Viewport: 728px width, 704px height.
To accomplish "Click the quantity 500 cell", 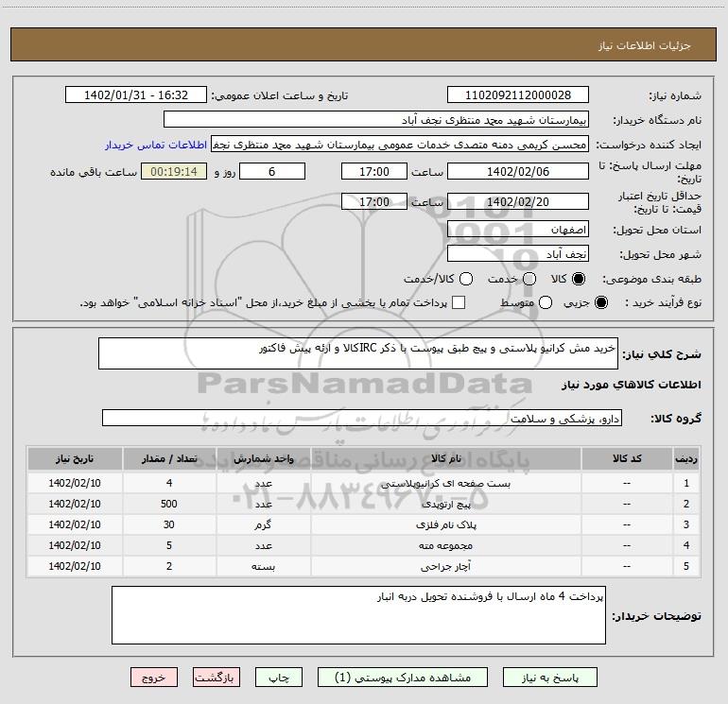I will click(169, 504).
